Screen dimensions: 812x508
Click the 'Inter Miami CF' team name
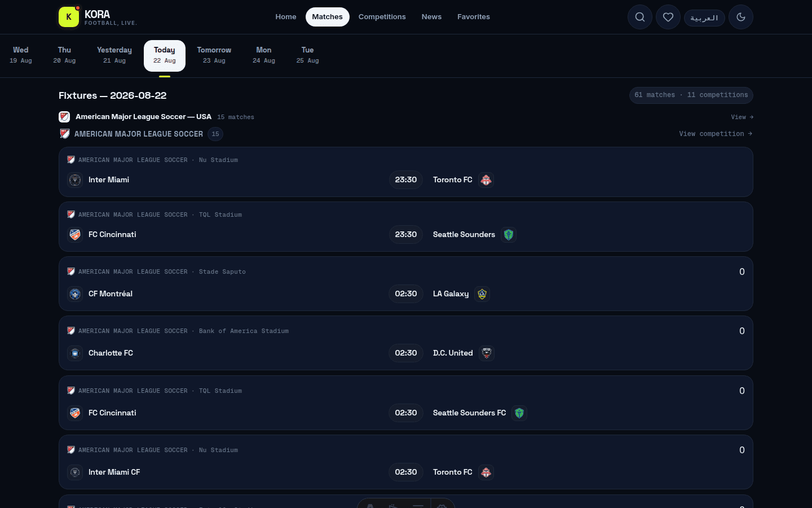(114, 472)
